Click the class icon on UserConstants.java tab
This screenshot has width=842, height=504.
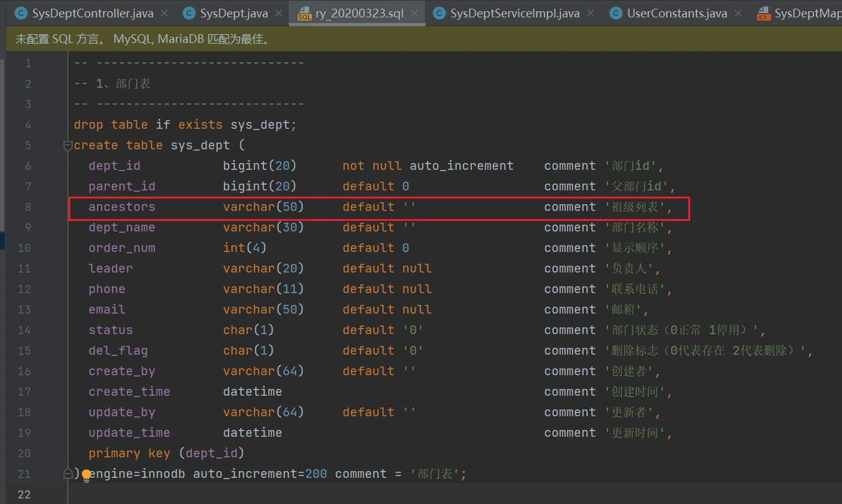tap(616, 13)
